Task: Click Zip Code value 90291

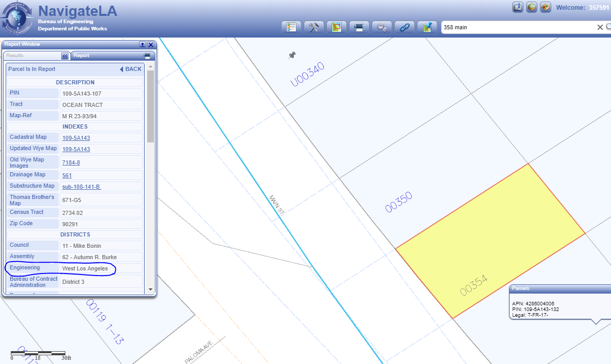Action: click(x=70, y=224)
